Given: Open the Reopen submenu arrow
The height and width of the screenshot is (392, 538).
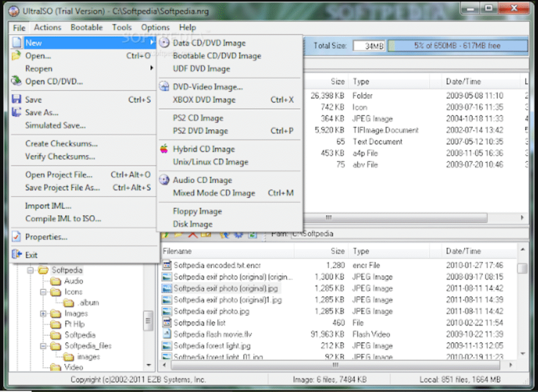Looking at the screenshot, I should click(x=152, y=69).
